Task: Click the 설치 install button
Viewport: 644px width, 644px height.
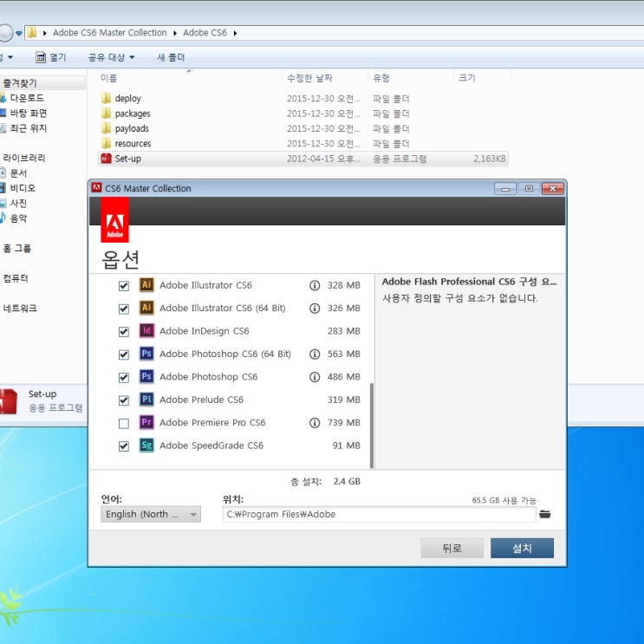Action: pyautogui.click(x=522, y=548)
